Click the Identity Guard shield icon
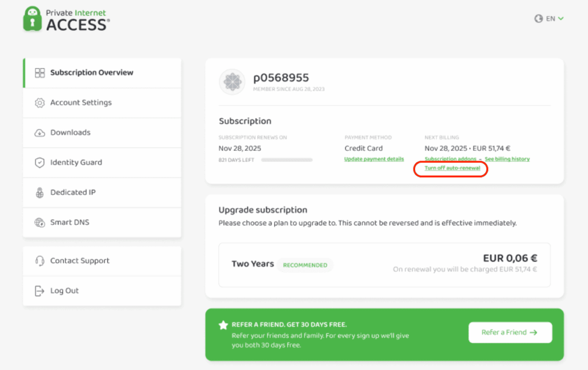Screen dimensions: 588x370 pos(40,162)
